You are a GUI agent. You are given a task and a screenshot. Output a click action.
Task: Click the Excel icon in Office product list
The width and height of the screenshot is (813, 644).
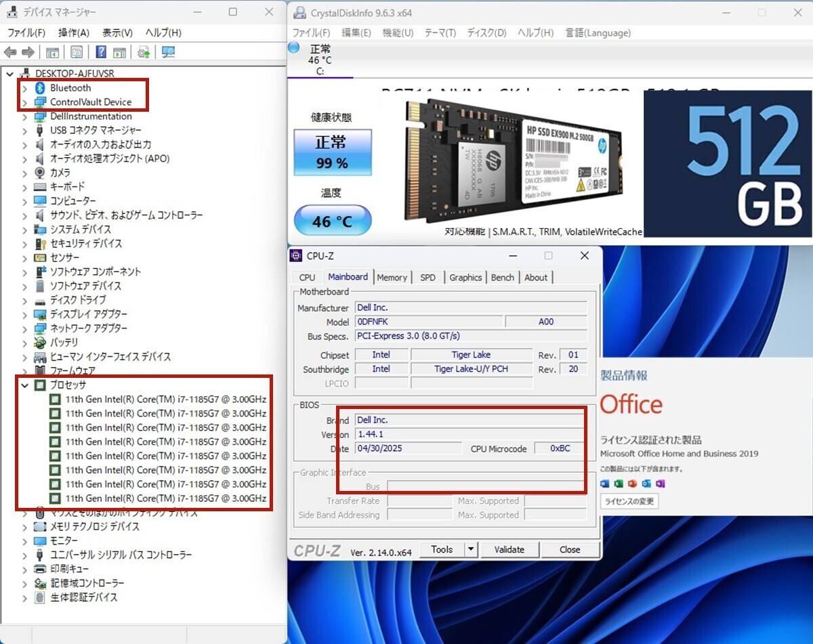click(619, 484)
